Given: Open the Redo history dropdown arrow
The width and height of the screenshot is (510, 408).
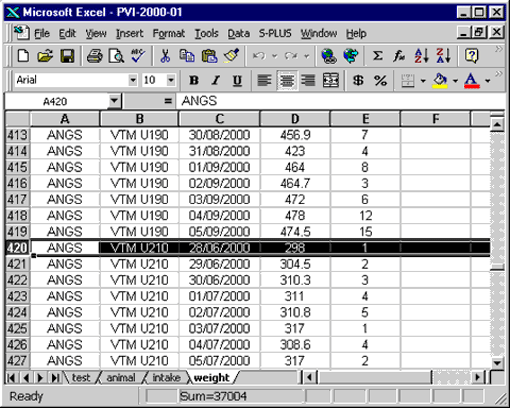Looking at the screenshot, I should pos(307,56).
